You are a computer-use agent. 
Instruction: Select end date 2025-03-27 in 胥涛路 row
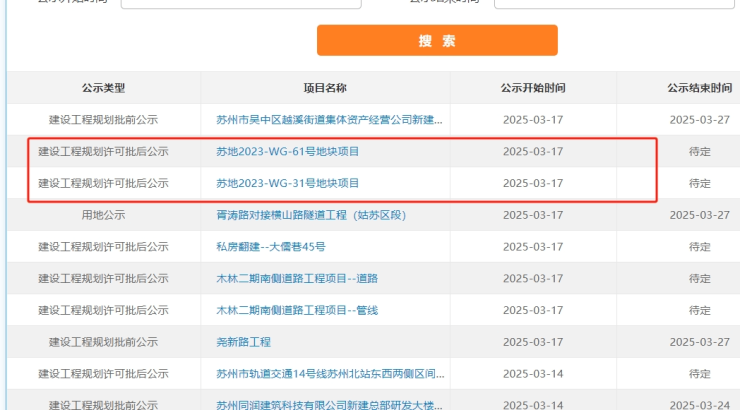coord(699,215)
